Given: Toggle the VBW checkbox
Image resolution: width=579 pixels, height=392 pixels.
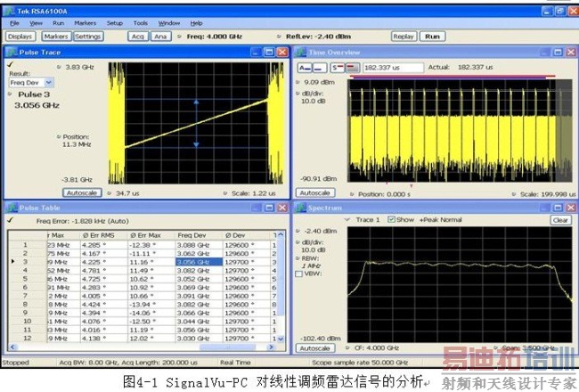Looking at the screenshot, I should [298, 274].
